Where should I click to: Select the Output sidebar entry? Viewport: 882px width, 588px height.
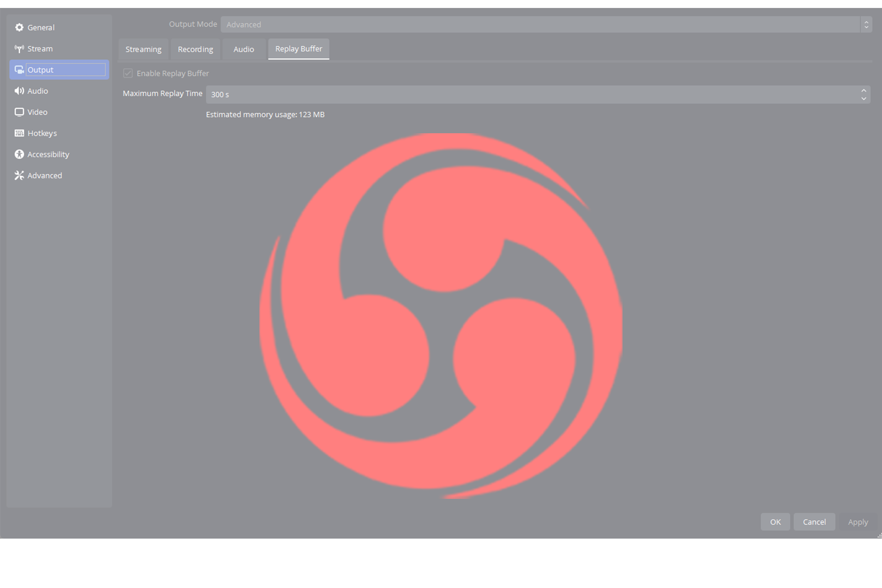coord(59,70)
